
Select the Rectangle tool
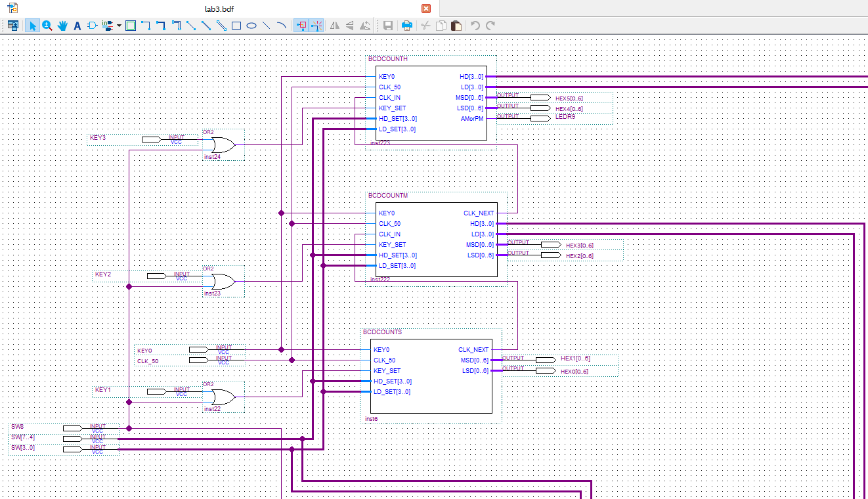coord(236,26)
